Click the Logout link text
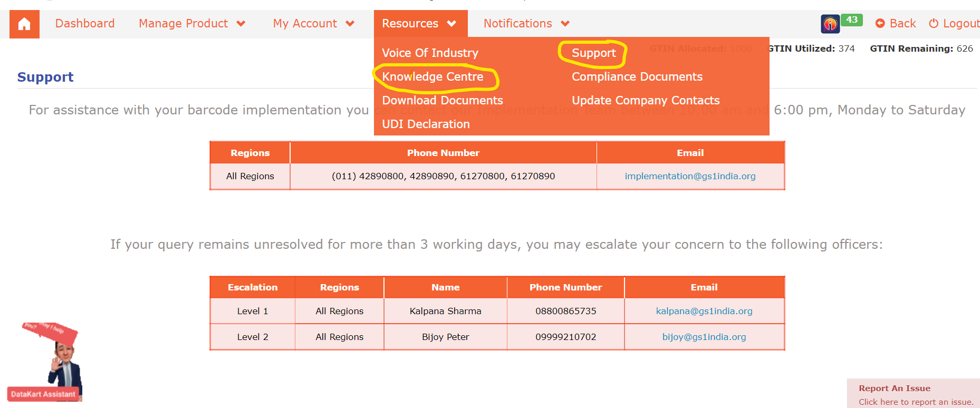Screen dimensions: 980x408 [x=961, y=23]
